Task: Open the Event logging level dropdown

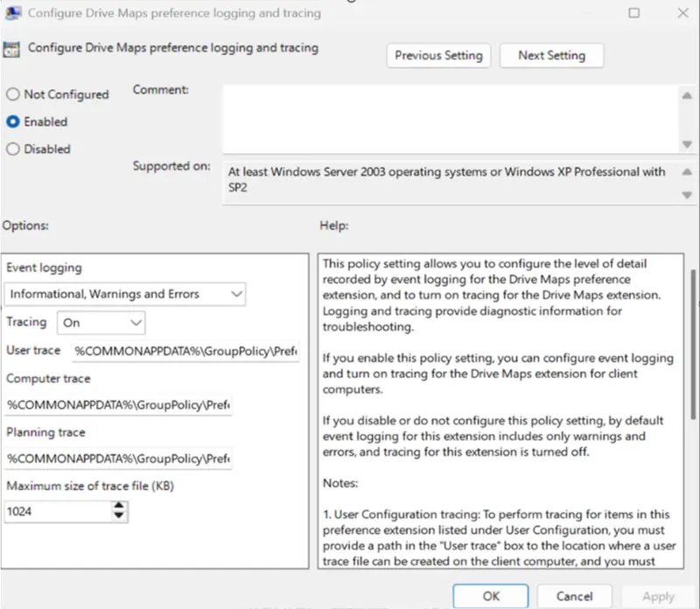Action: tap(126, 294)
